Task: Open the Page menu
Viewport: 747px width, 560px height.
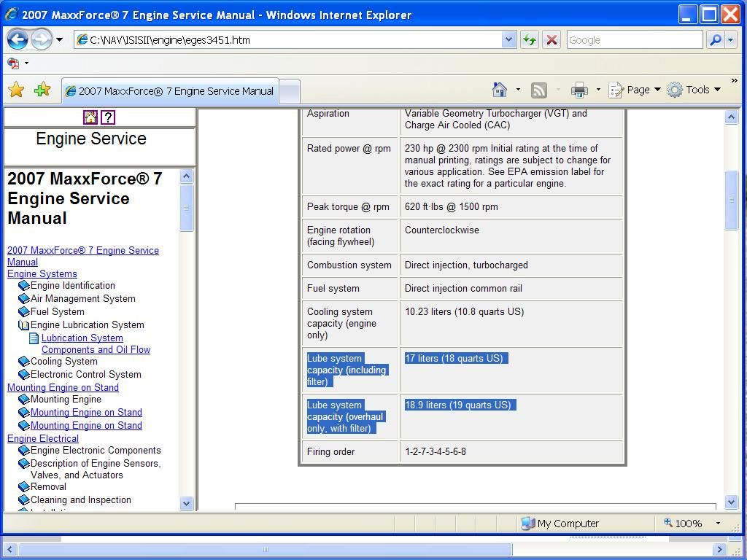Action: (635, 90)
